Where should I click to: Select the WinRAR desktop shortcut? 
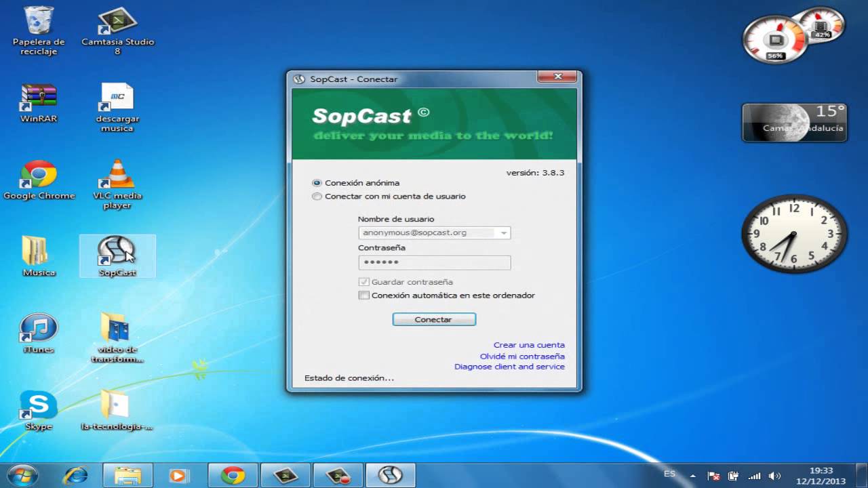[x=39, y=103]
